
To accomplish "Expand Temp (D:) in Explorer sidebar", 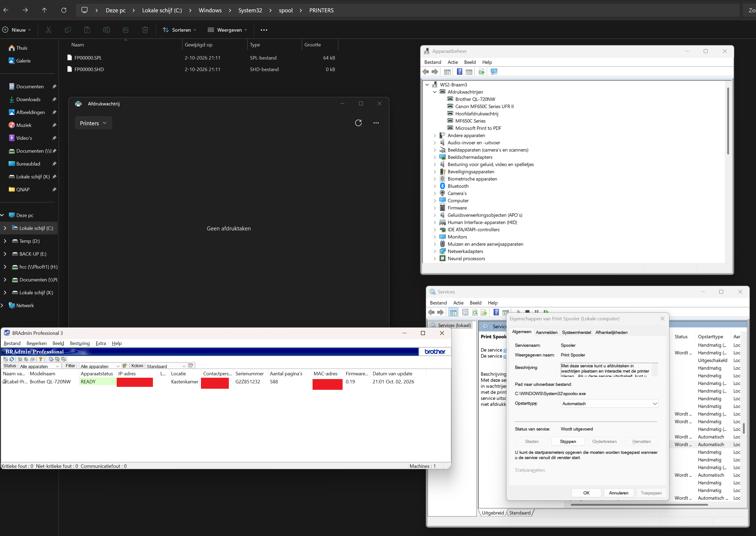I will point(5,241).
